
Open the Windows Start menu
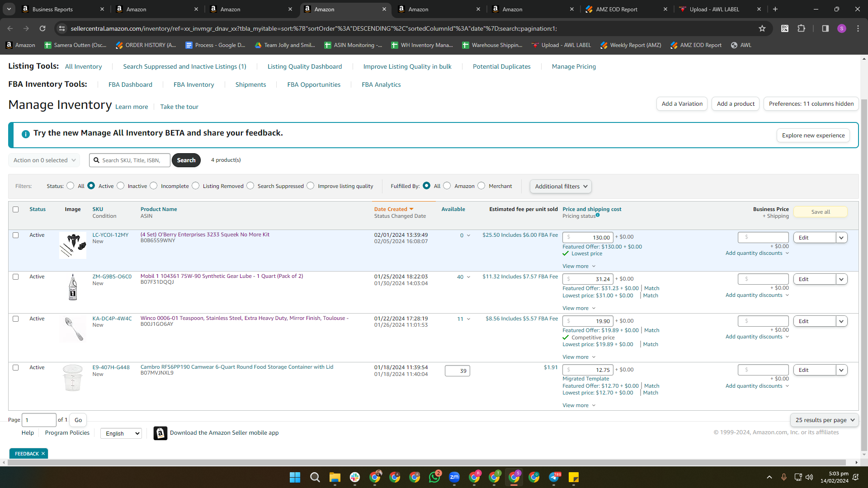(295, 477)
